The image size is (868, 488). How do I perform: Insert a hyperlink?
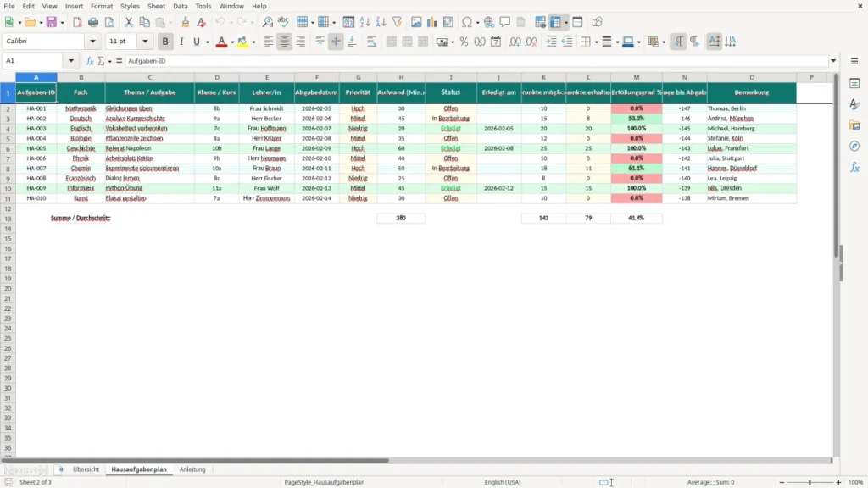(x=489, y=22)
